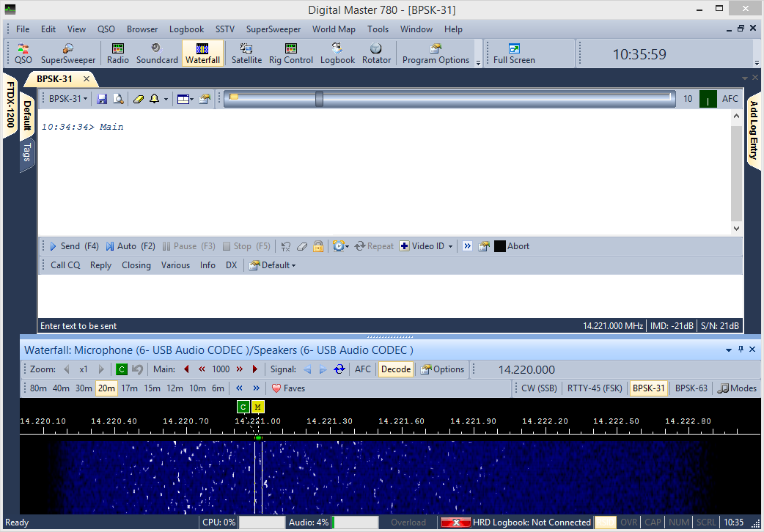Open the Add Log Entry side tab
Image resolution: width=764 pixels, height=532 pixels.
[x=754, y=130]
